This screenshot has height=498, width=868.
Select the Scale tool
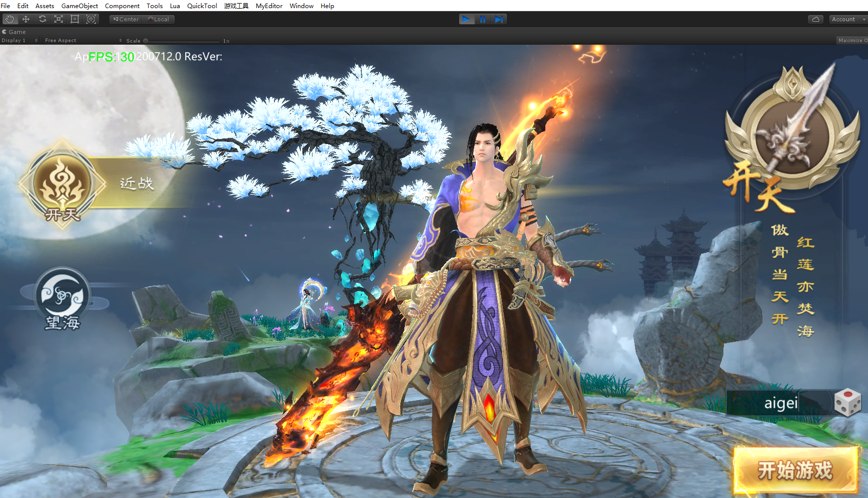[x=59, y=19]
